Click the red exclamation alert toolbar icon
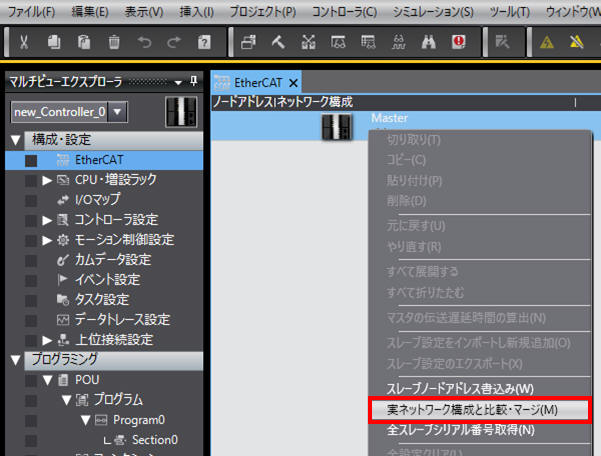 458,42
